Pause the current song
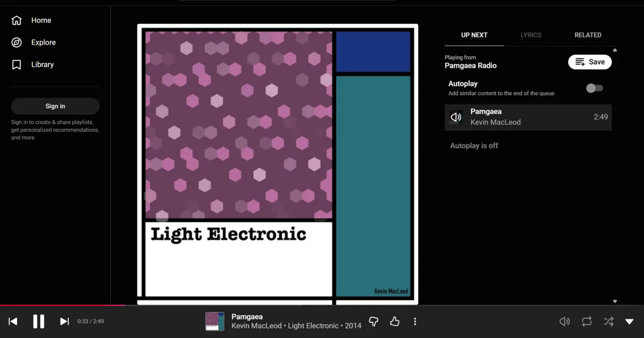 point(39,321)
